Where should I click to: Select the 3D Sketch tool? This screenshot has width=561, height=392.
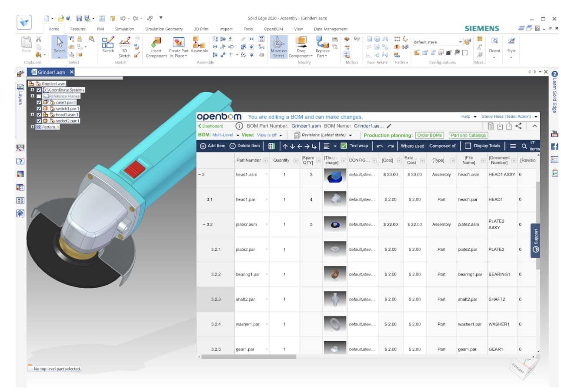[x=124, y=47]
